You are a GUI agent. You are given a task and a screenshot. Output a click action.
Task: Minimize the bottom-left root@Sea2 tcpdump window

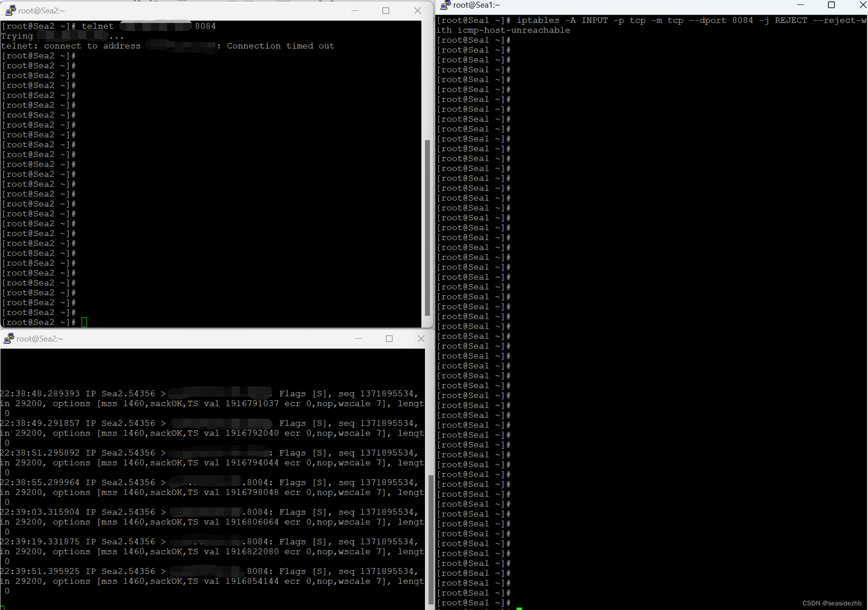click(358, 339)
